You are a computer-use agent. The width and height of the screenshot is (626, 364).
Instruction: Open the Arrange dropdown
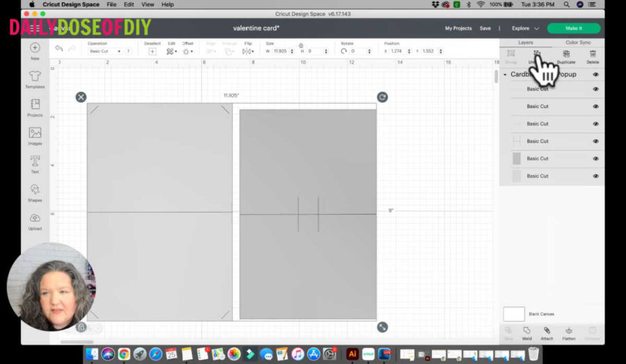coord(229,51)
